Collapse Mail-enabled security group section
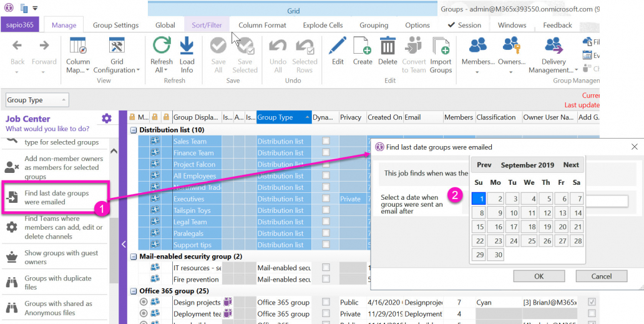The height and width of the screenshot is (324, 644). pyautogui.click(x=134, y=256)
